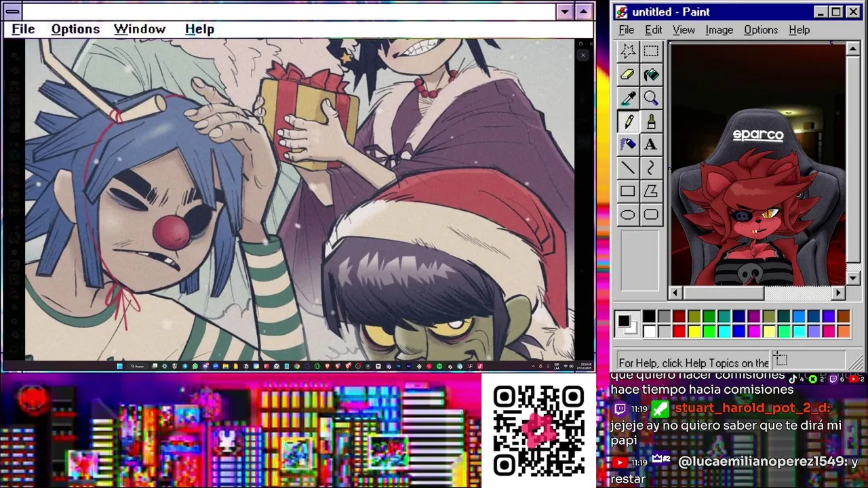Image resolution: width=868 pixels, height=488 pixels.
Task: Click the QR code below the left window
Action: (538, 431)
